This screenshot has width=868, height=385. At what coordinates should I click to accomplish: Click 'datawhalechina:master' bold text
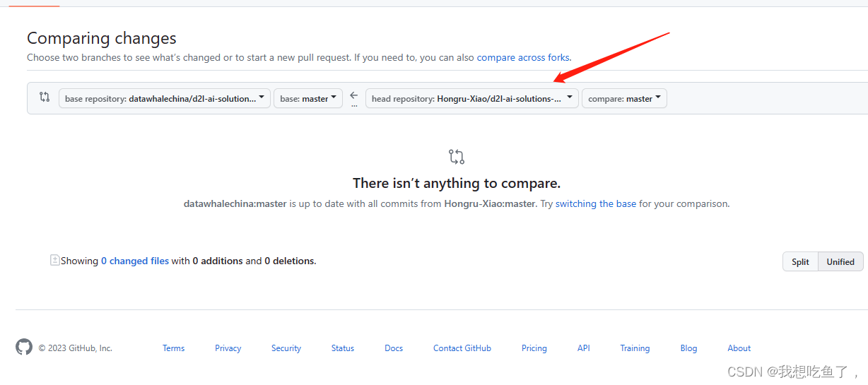(235, 203)
